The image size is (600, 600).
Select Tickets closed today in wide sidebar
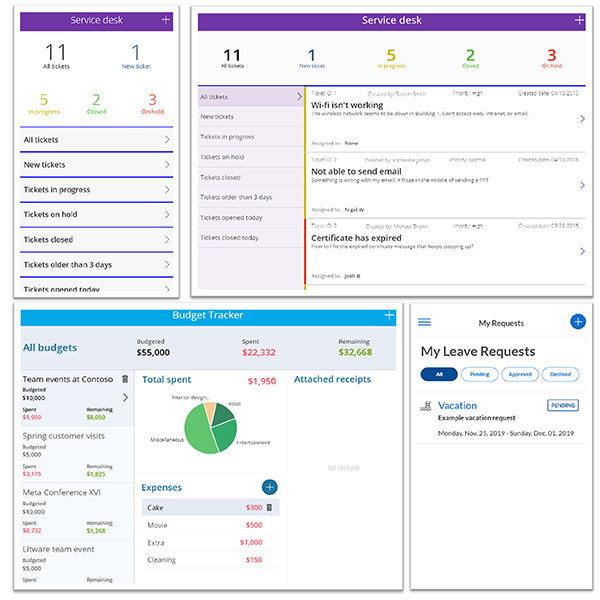click(251, 238)
